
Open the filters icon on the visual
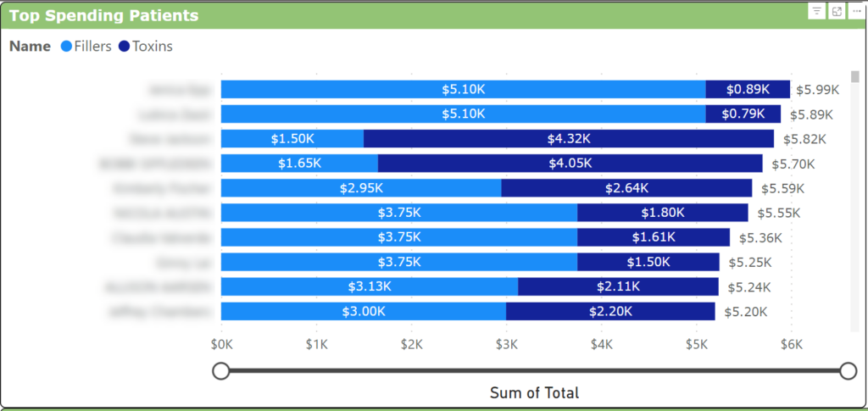pyautogui.click(x=816, y=11)
